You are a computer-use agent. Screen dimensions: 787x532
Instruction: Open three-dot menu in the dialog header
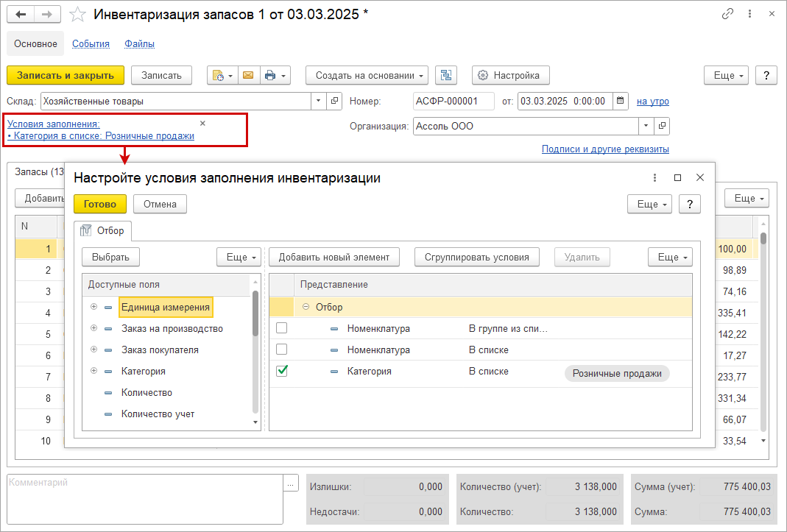(654, 177)
